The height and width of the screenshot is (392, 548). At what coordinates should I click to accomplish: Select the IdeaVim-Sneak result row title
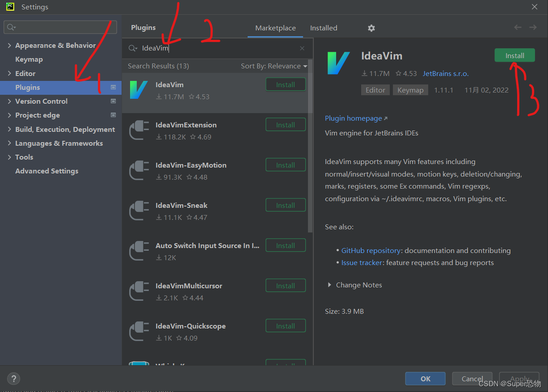pos(181,206)
